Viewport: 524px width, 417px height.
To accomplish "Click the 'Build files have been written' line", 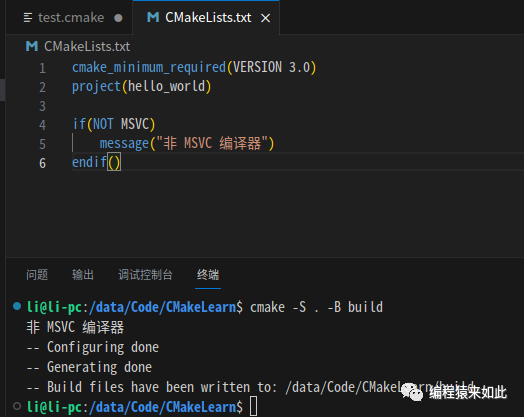I will (x=251, y=387).
